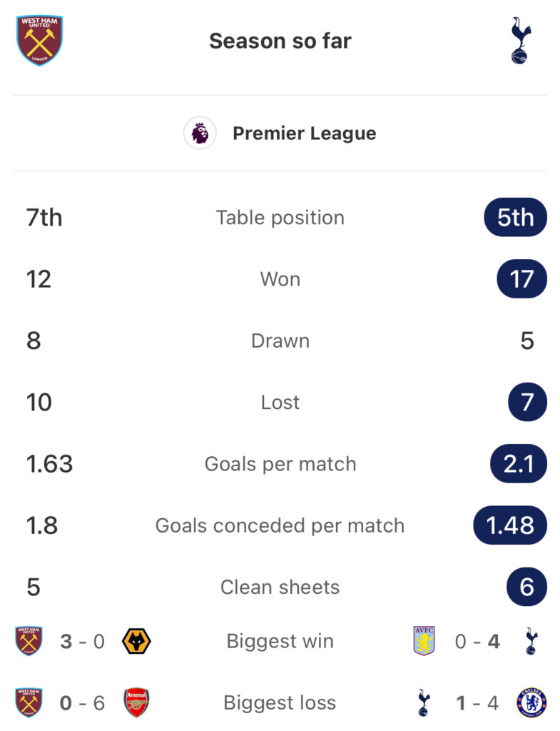Tap the Tottenham Hotspur crest in header

[520, 41]
